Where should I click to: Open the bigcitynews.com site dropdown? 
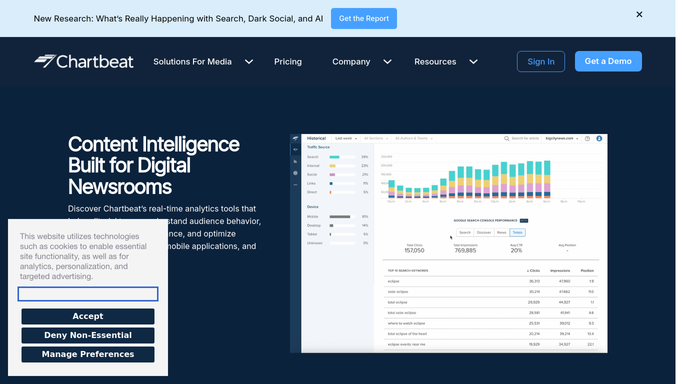562,138
